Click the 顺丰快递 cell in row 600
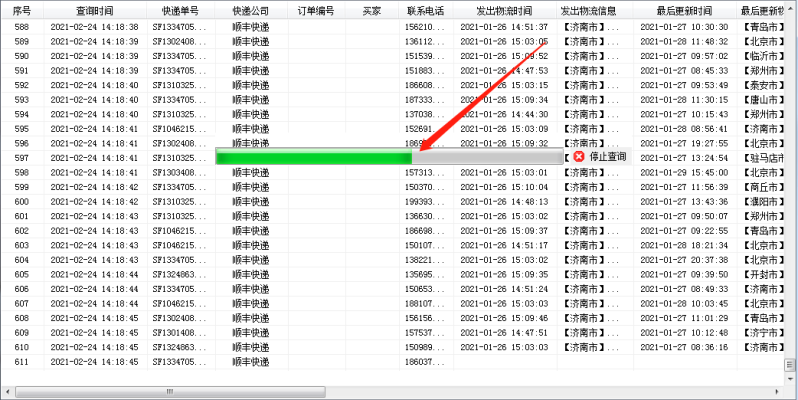 point(250,201)
